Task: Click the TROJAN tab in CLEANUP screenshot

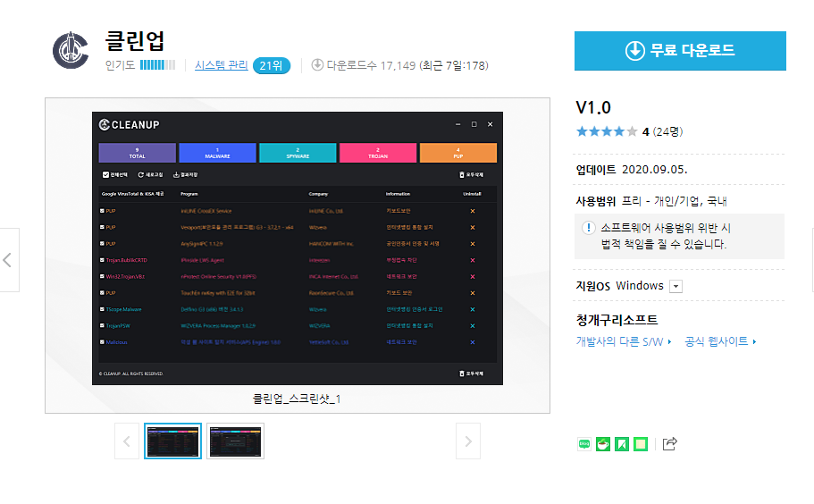Action: pos(378,153)
